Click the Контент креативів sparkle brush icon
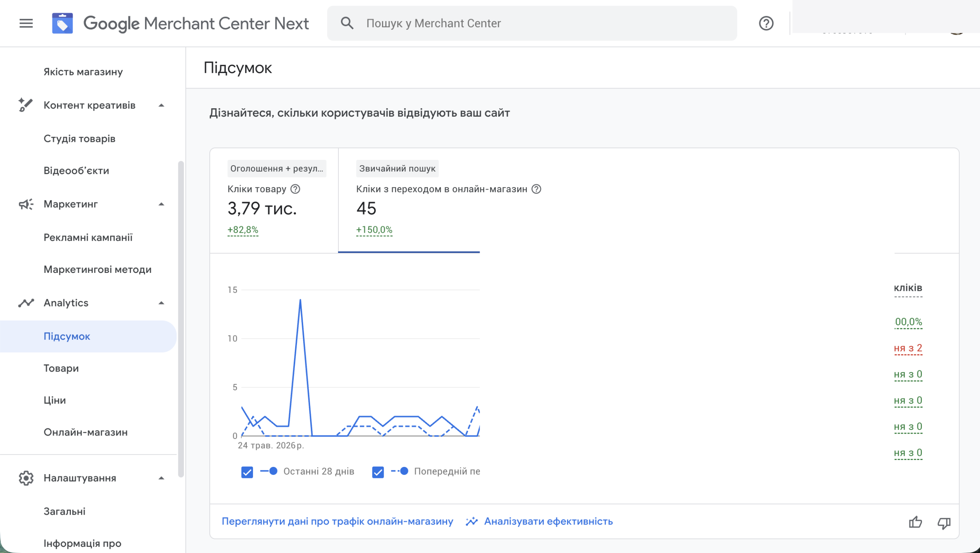Screen dimensions: 980x553 coord(25,105)
